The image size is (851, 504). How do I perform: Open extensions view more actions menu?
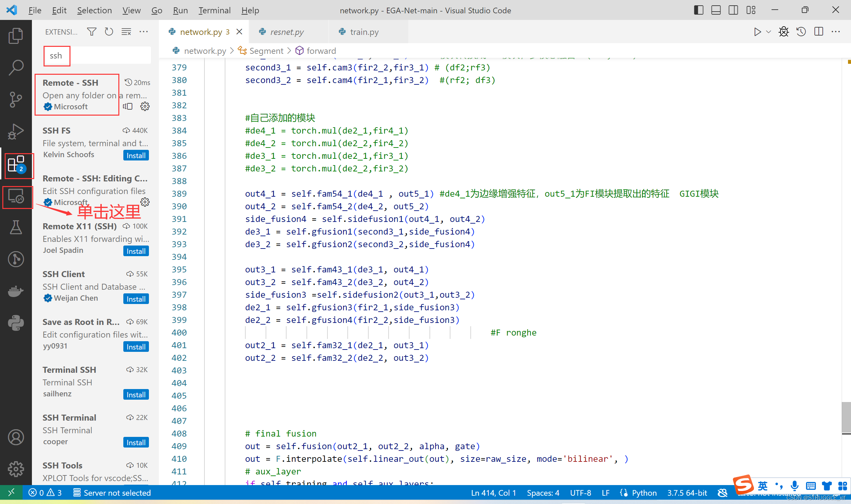(x=144, y=32)
